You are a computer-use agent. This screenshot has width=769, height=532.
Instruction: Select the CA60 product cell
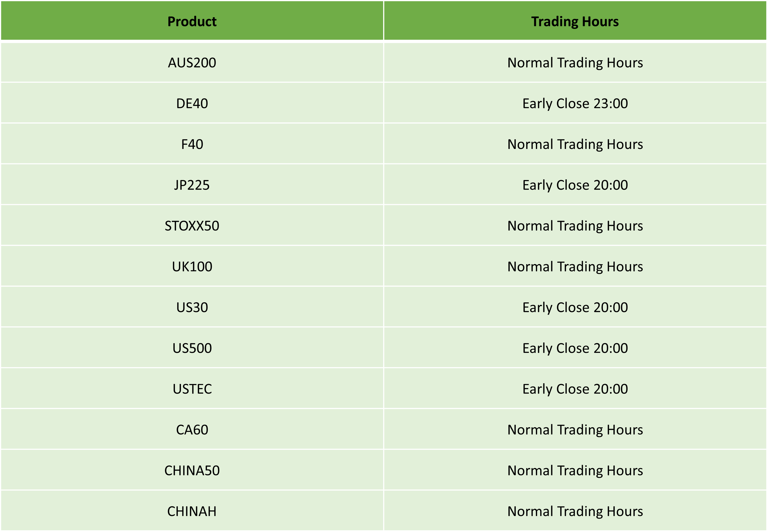[192, 429]
